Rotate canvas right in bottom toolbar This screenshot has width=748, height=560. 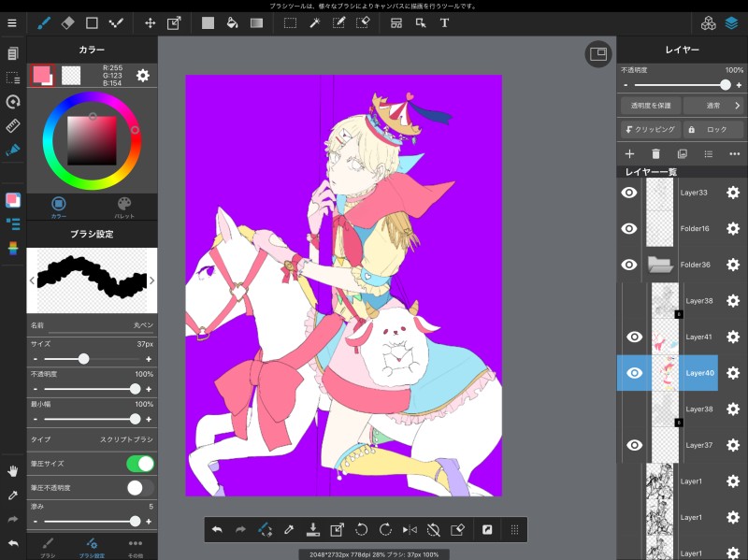(385, 529)
